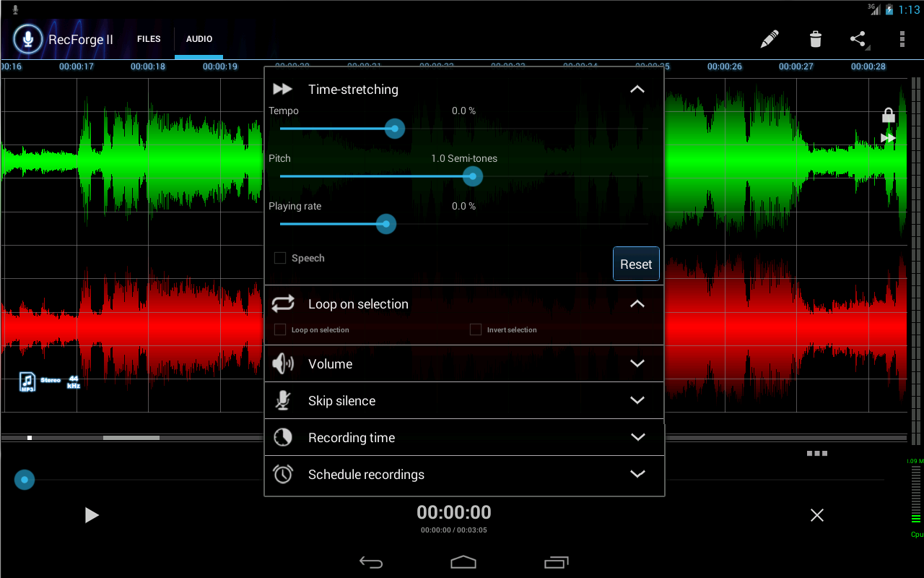Open the share icon

click(858, 39)
